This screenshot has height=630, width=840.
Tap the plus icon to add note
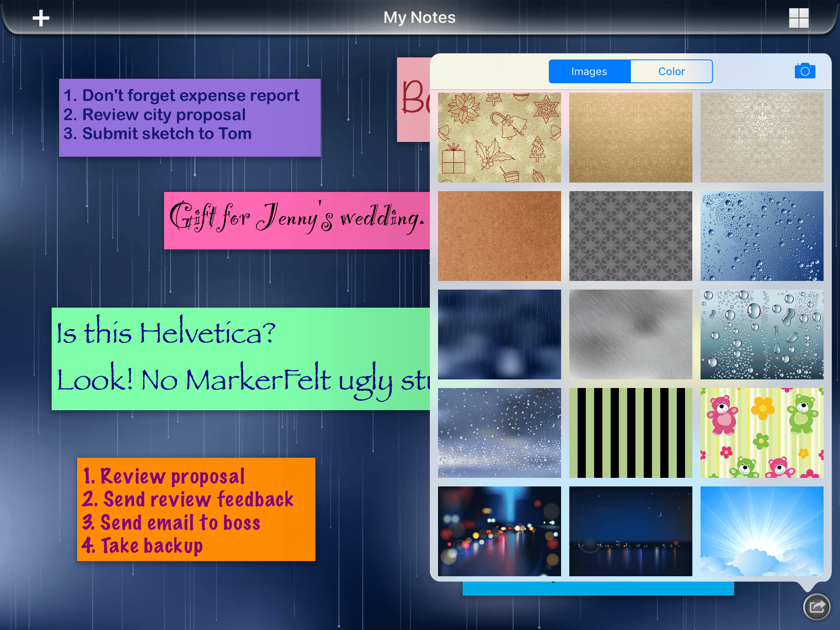41,18
